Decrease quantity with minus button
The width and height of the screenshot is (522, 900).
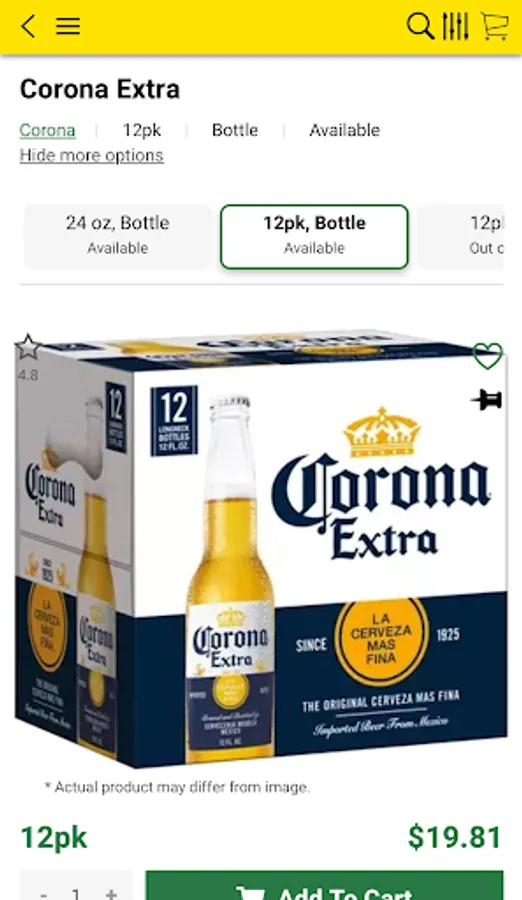44,893
